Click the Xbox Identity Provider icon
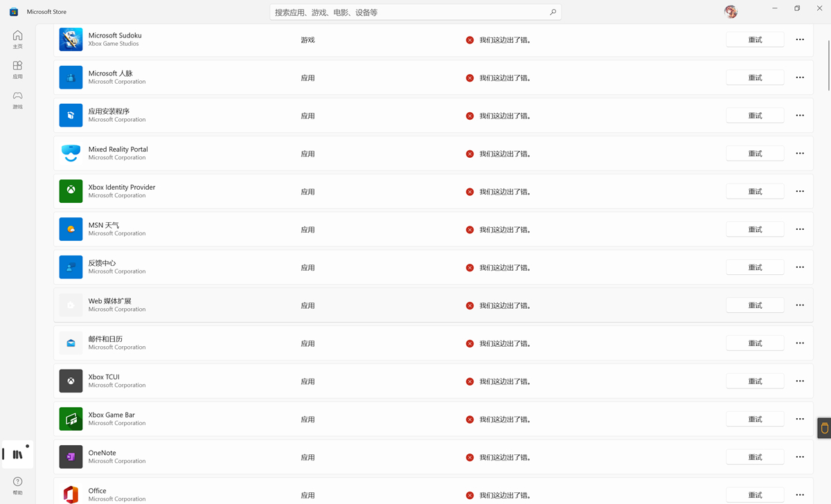831x504 pixels. coord(71,191)
